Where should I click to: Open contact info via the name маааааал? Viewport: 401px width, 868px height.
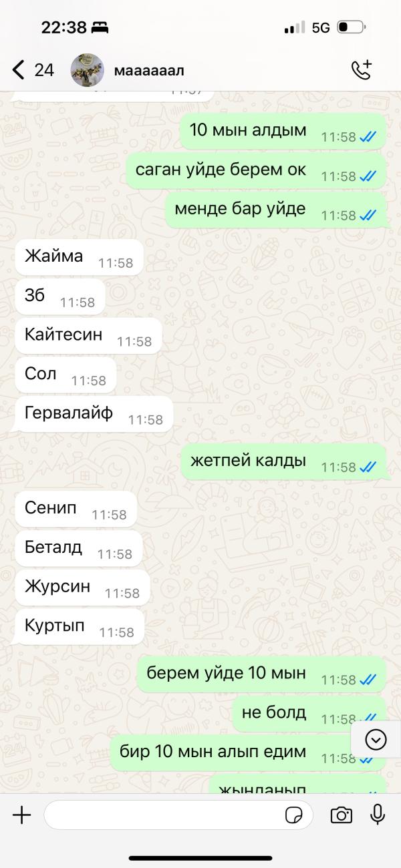coord(149,69)
